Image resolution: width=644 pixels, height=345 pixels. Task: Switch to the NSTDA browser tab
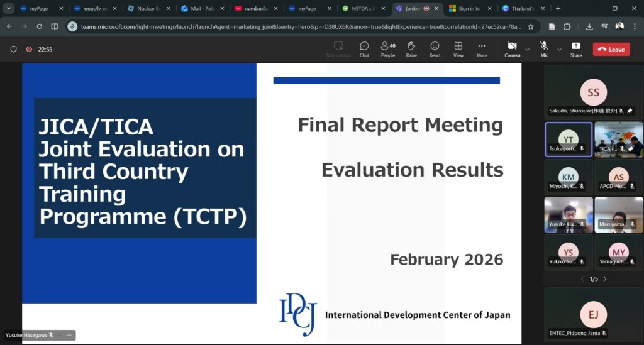362,9
